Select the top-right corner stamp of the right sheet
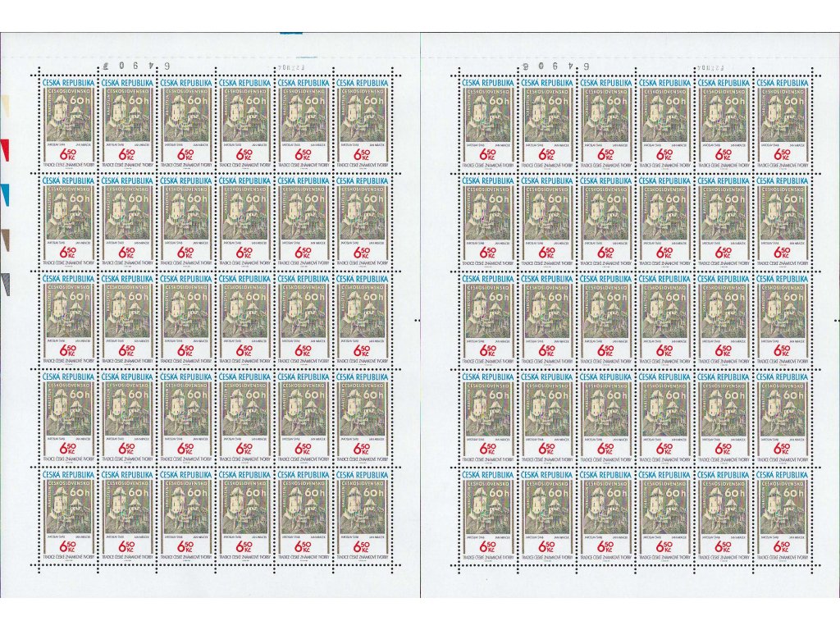The width and height of the screenshot is (840, 630). pos(782,123)
